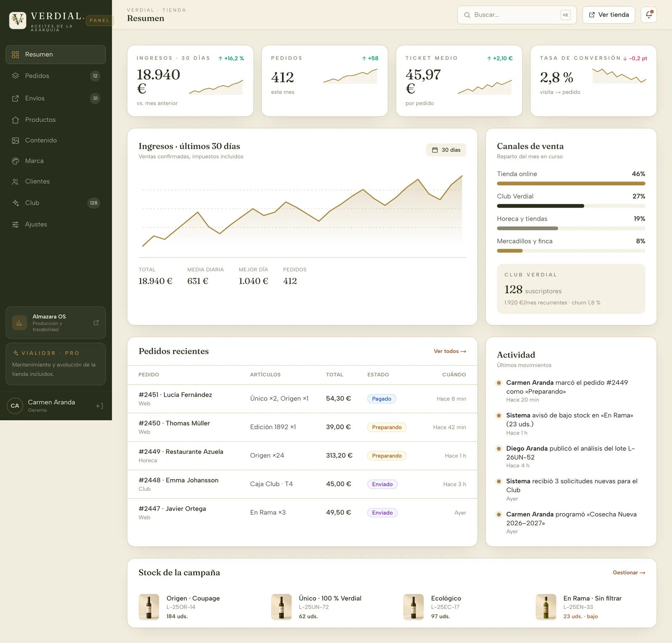The width and height of the screenshot is (672, 643).
Task: Click the Pedidos layers icon
Action: (x=16, y=76)
